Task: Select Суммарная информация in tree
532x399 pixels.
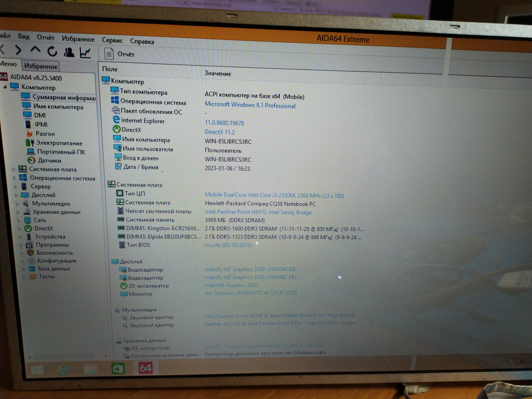Action: tap(64, 97)
